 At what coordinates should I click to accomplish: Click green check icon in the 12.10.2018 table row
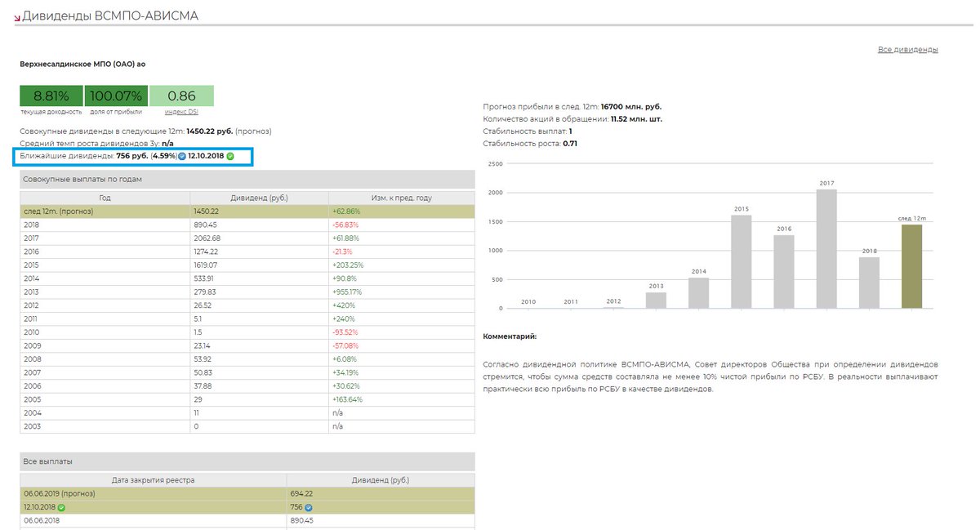61,507
